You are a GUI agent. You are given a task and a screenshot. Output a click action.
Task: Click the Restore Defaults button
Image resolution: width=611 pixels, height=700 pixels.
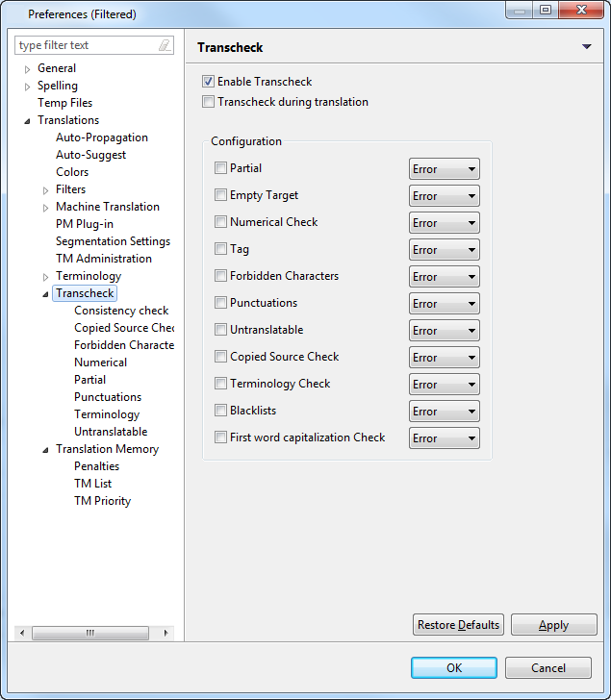pos(458,625)
